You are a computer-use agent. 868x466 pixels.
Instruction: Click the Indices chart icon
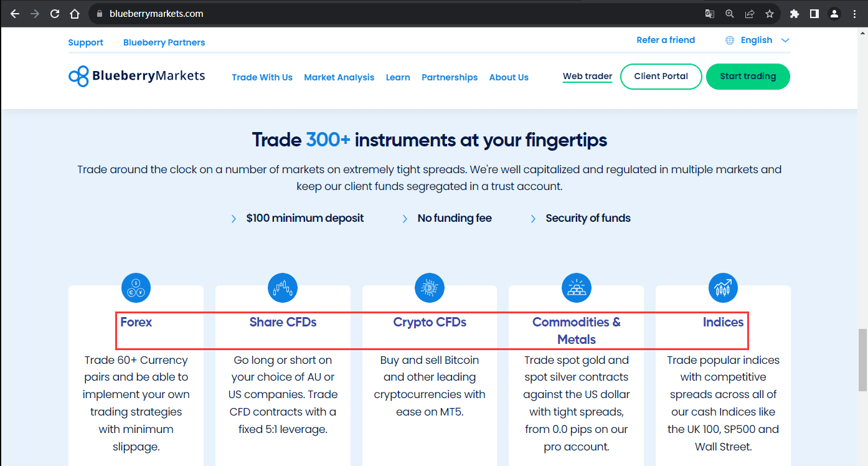point(723,288)
